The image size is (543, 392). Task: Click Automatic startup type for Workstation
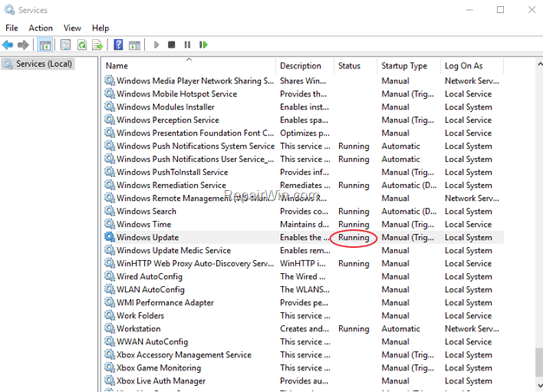(x=401, y=329)
